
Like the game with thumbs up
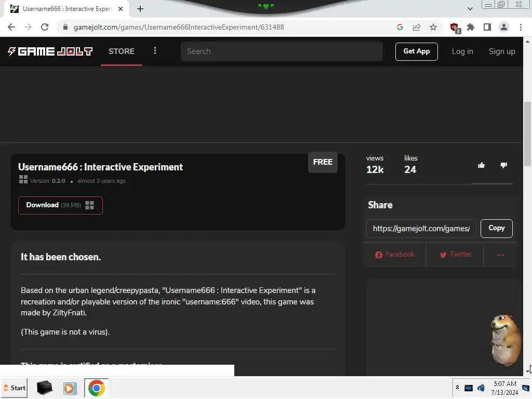pos(481,165)
